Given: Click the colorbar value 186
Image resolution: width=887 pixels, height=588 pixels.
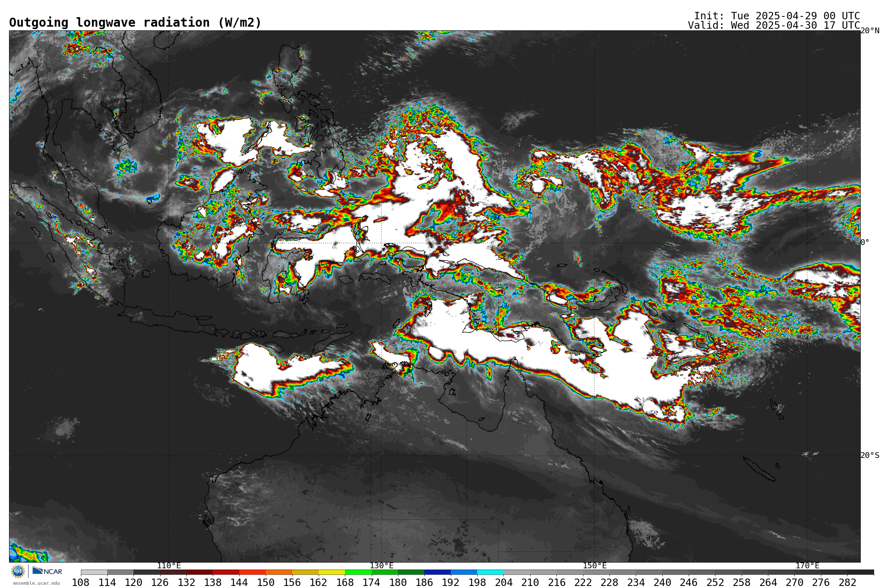Looking at the screenshot, I should click(424, 583).
